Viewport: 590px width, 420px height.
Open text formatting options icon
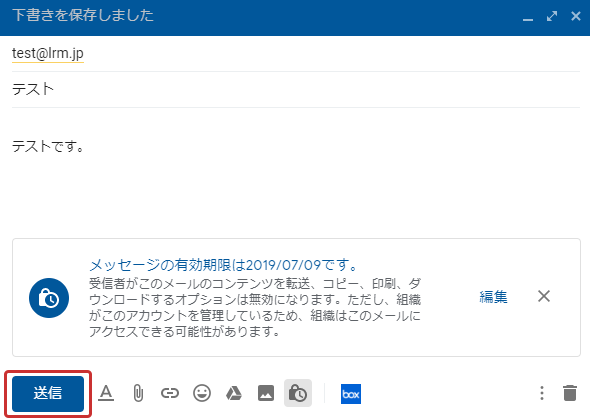(106, 394)
